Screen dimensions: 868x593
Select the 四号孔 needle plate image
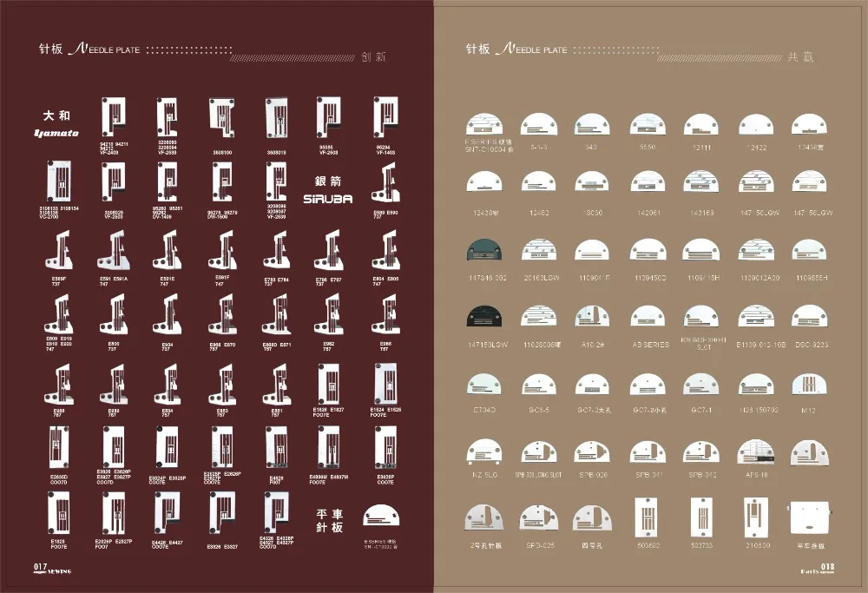coord(592,518)
